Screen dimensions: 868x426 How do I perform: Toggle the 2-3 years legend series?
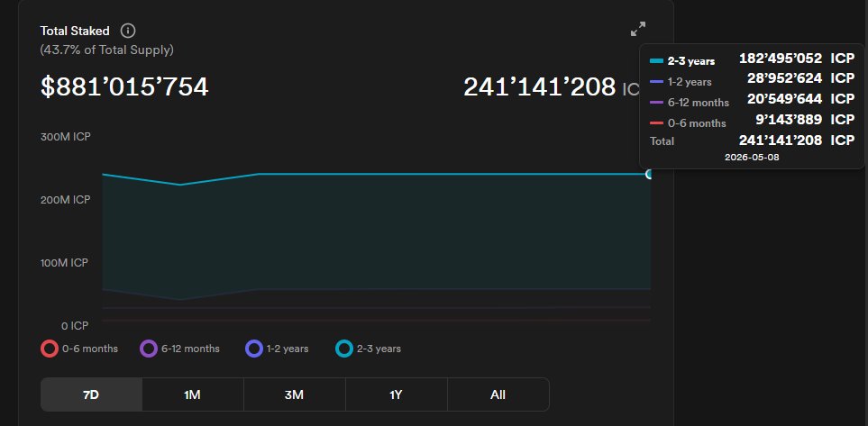coord(368,349)
